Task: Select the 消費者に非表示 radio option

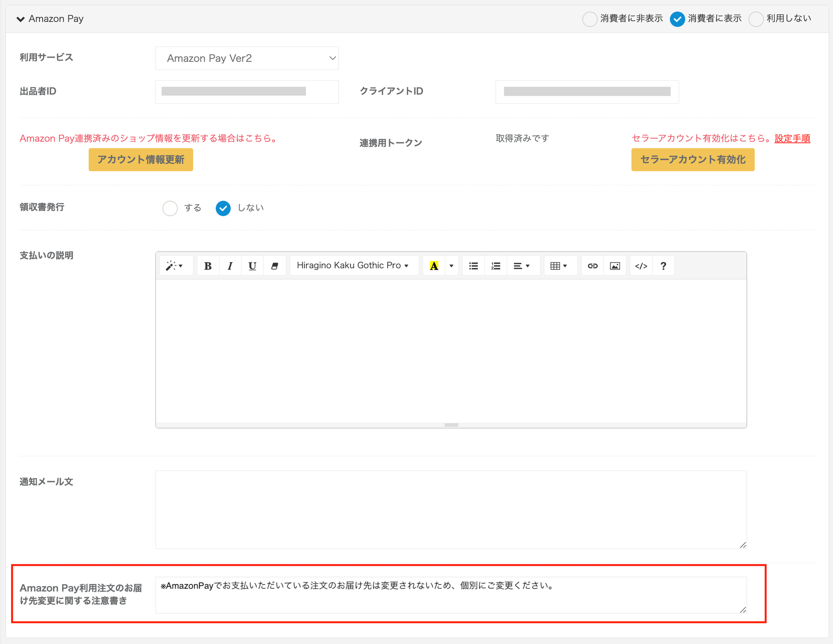Action: (x=589, y=19)
